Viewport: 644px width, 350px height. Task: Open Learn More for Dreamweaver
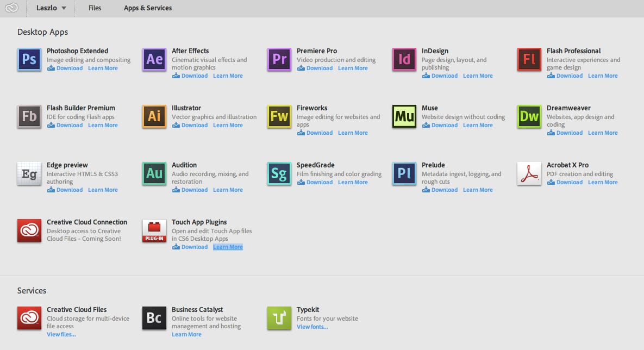coord(603,133)
